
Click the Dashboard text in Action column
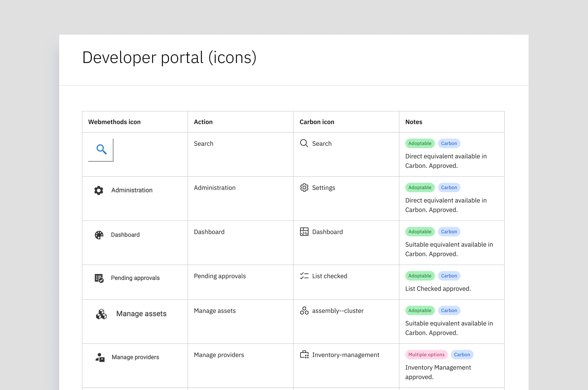209,232
